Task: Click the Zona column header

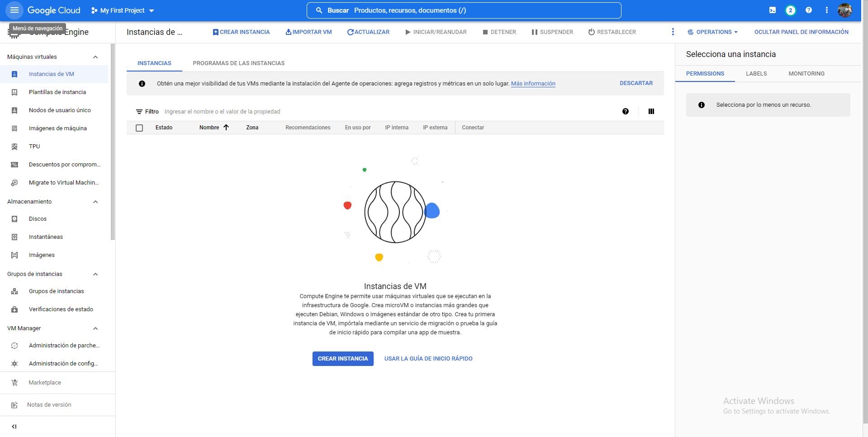Action: [x=252, y=128]
